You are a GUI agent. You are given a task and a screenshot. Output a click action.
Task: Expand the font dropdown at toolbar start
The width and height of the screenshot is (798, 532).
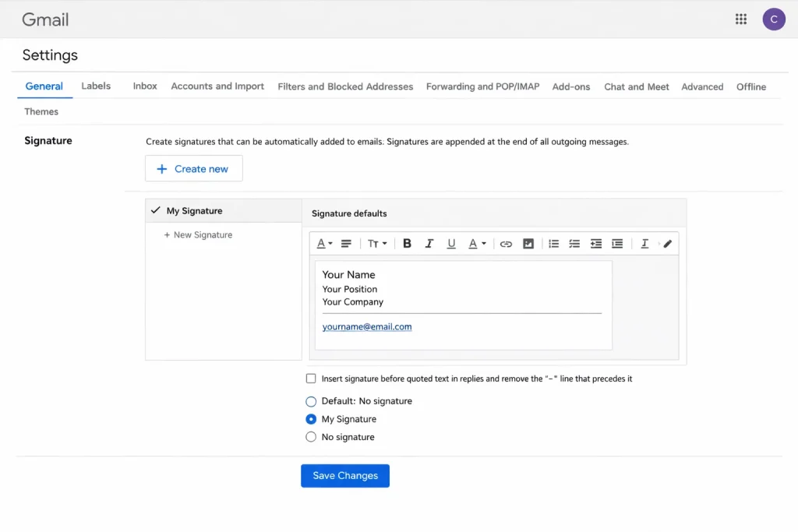coord(324,244)
